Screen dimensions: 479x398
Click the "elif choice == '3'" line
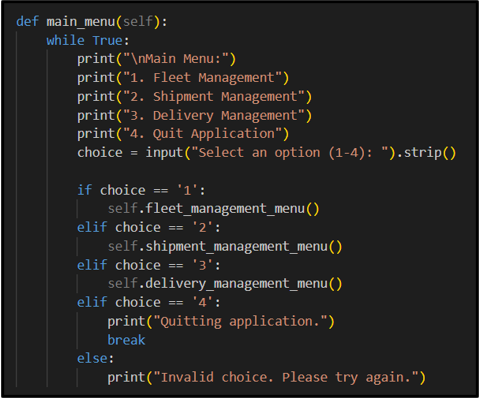[149, 265]
